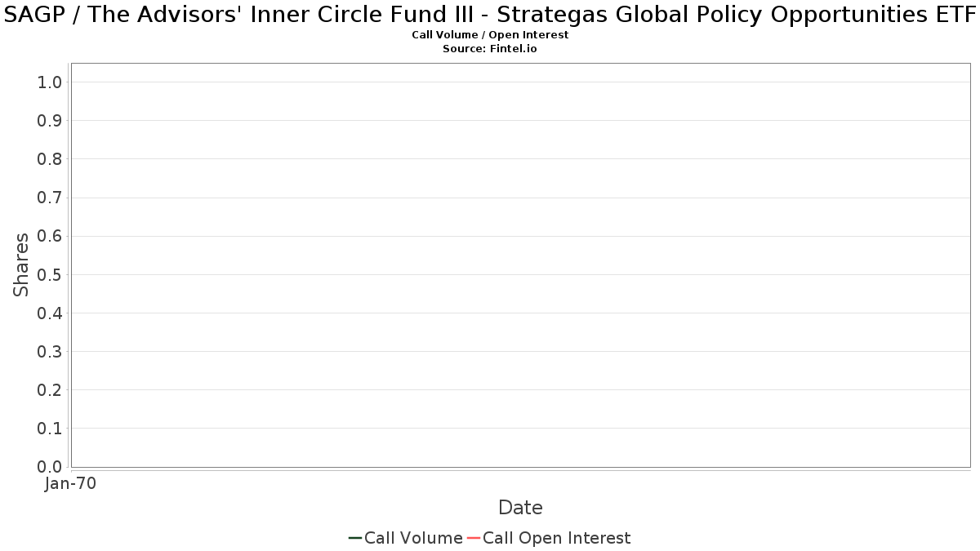
Task: Click the 0.2 y-axis tick label
Action: pyautogui.click(x=50, y=389)
